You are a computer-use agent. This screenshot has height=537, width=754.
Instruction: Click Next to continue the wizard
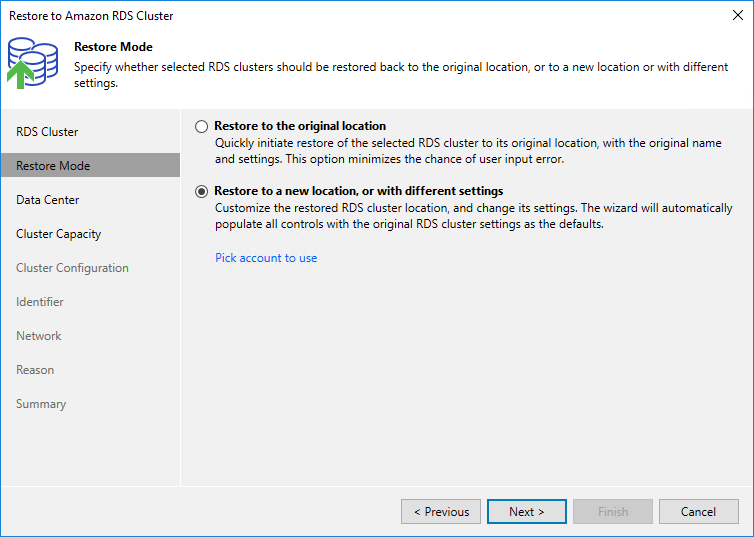click(x=526, y=512)
